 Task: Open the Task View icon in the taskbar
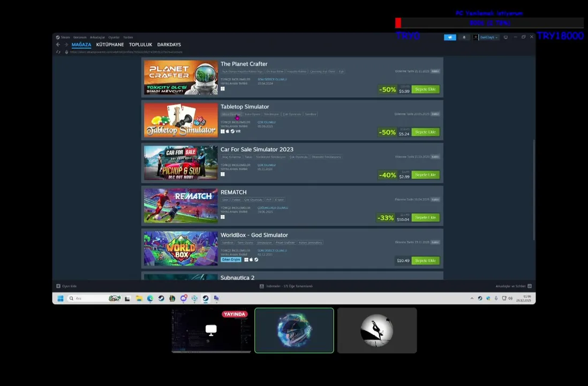[x=127, y=298]
